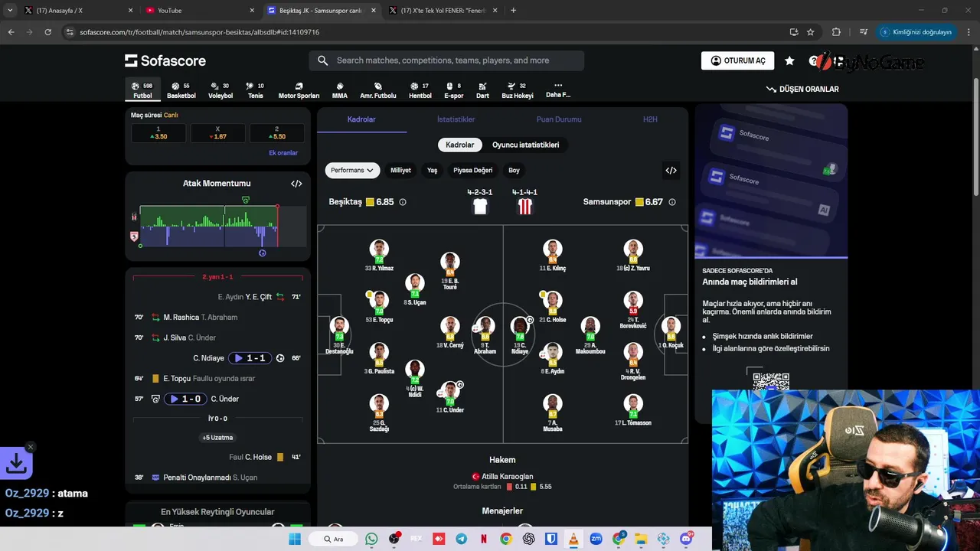This screenshot has width=980, height=551.
Task: Open player T. Abraham on pitch
Action: point(485,334)
